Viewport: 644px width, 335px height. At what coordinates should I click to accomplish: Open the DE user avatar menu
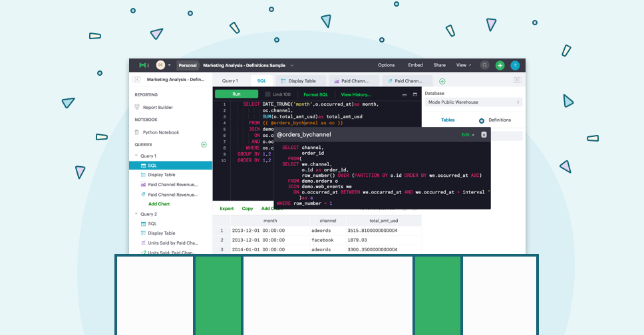tap(160, 65)
